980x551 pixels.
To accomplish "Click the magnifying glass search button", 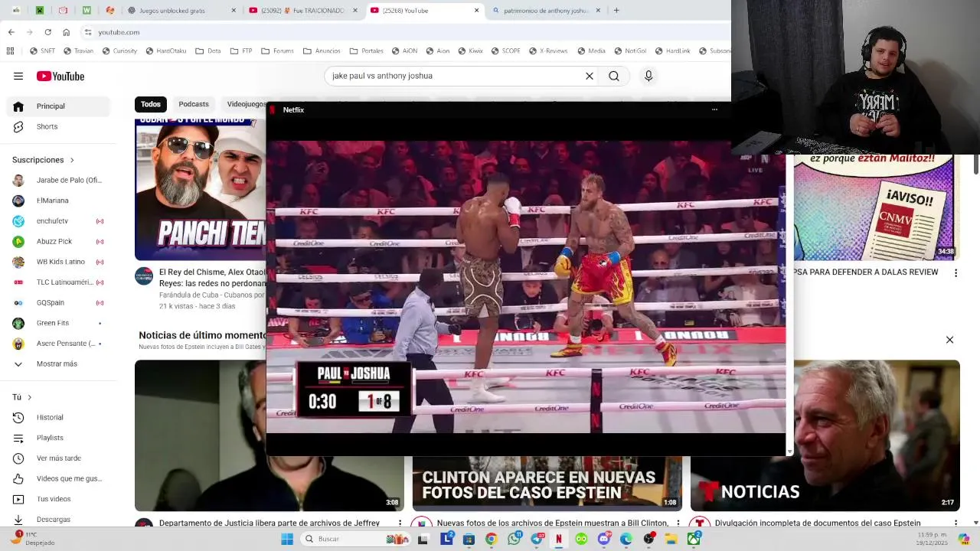I will (x=614, y=76).
